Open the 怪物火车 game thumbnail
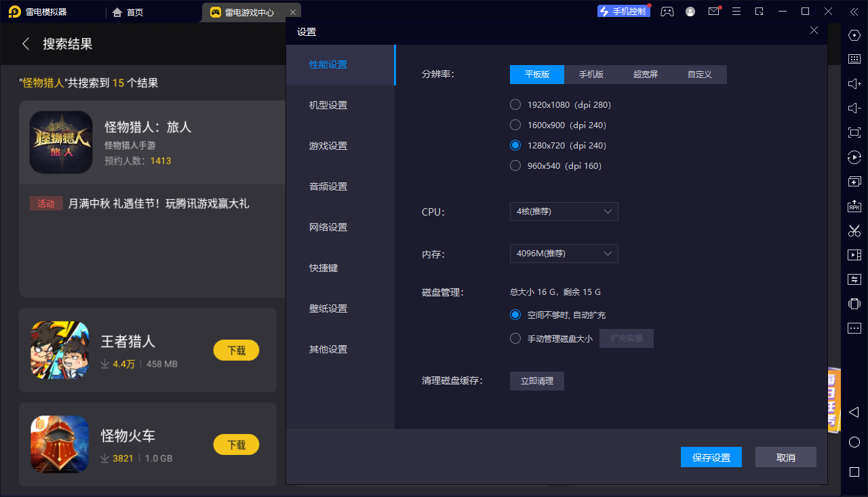This screenshot has height=497, width=868. point(60,445)
